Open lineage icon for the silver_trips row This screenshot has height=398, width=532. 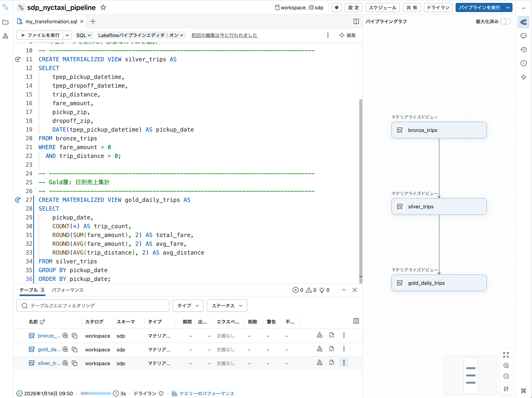point(319,363)
